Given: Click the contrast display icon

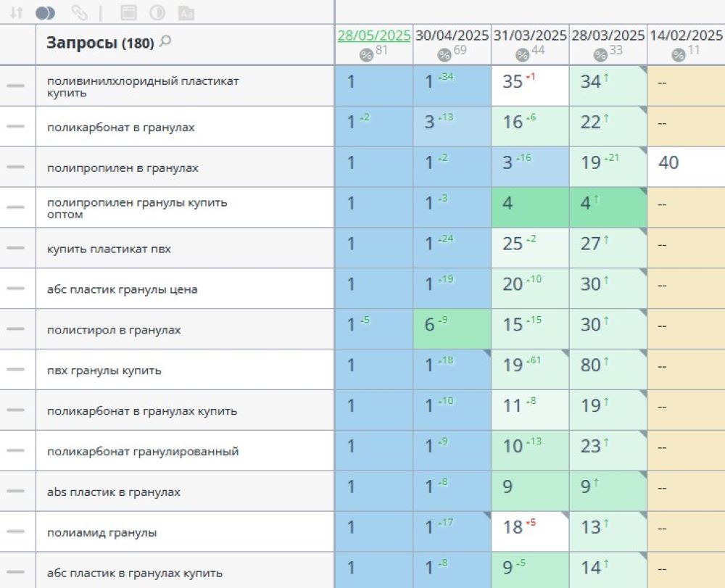Looking at the screenshot, I should (x=158, y=12).
